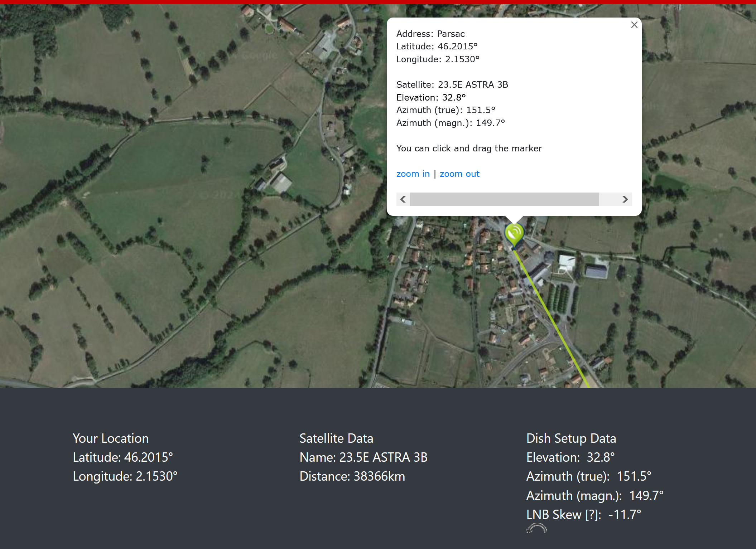The width and height of the screenshot is (756, 549).
Task: Click the 'Satellite Data' heading
Action: 336,438
